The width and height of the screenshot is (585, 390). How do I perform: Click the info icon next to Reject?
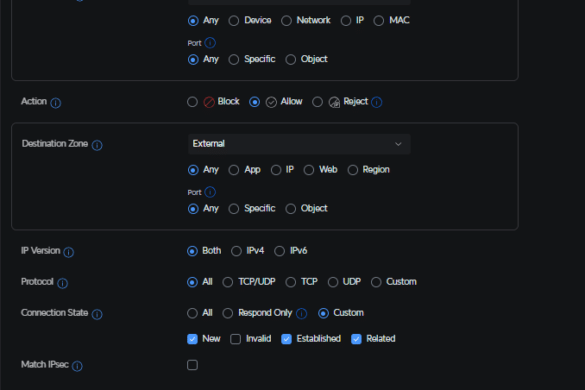click(x=377, y=102)
